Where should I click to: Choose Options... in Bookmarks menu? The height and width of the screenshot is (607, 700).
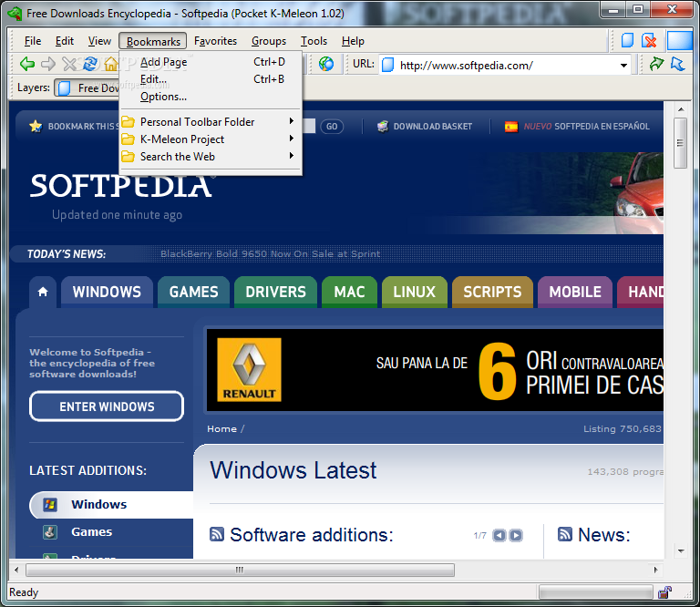(210, 97)
